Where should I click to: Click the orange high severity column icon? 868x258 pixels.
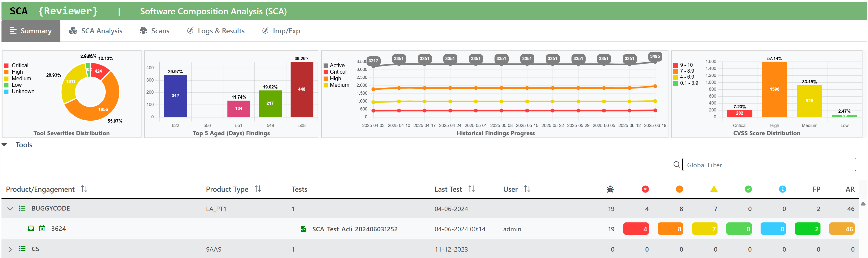coord(679,189)
